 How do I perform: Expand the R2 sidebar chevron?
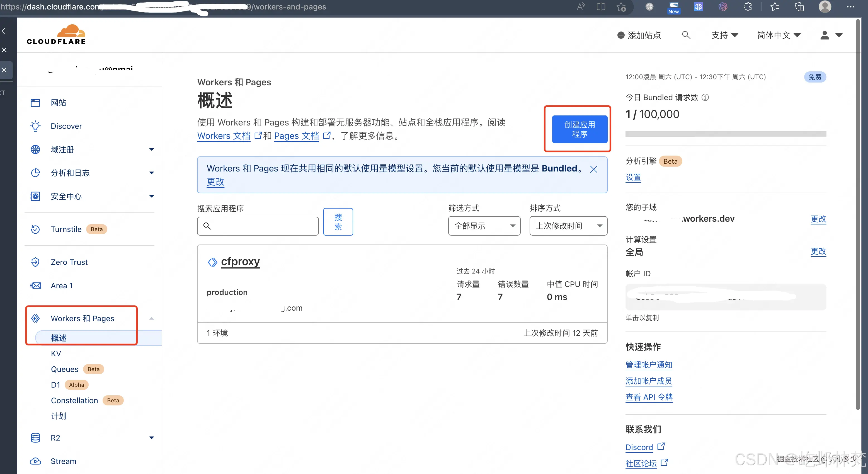[x=152, y=437]
